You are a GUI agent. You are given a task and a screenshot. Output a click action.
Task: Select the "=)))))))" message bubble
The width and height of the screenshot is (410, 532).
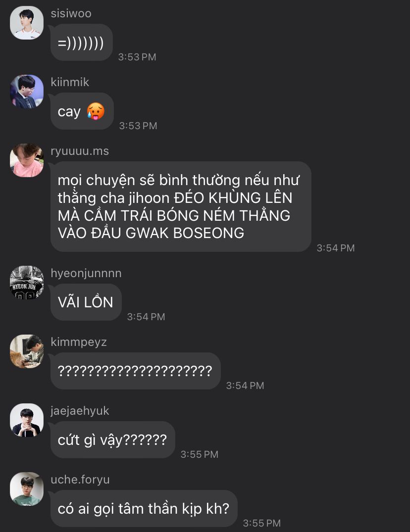(x=82, y=43)
